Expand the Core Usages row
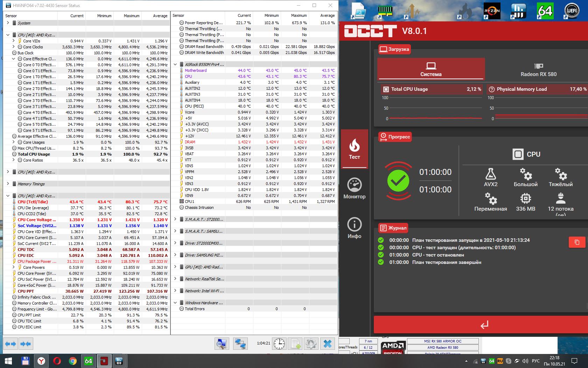This screenshot has width=588, height=368. 13,142
